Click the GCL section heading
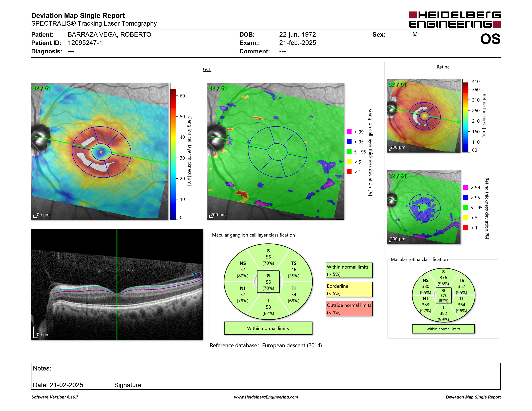532x411 pixels. tap(207, 69)
